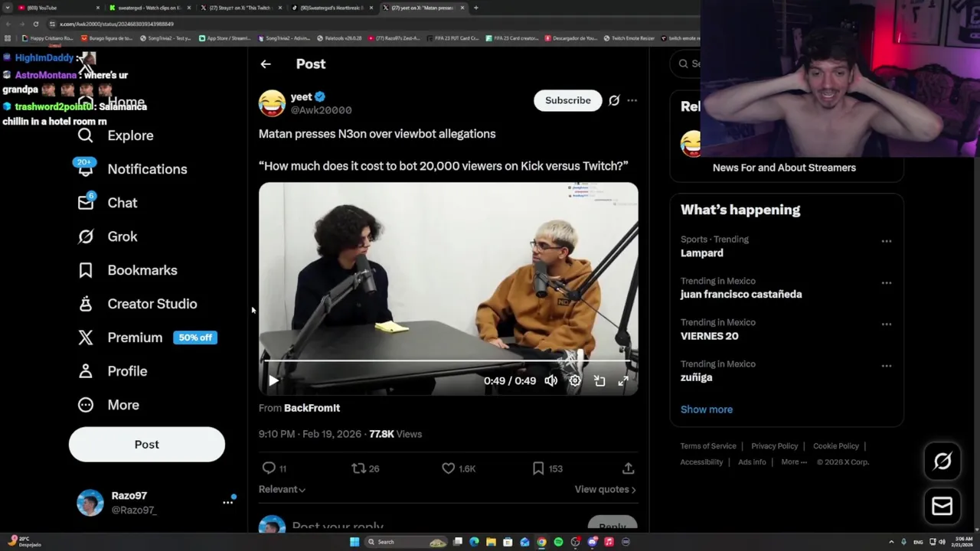This screenshot has height=551, width=980.
Task: Open More options in the sidebar
Action: pyautogui.click(x=109, y=405)
